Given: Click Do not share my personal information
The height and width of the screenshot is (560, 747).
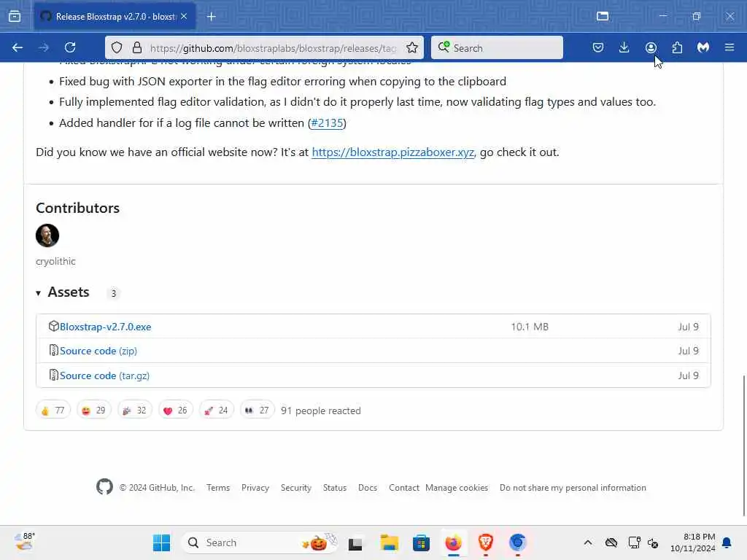Looking at the screenshot, I should [x=573, y=488].
